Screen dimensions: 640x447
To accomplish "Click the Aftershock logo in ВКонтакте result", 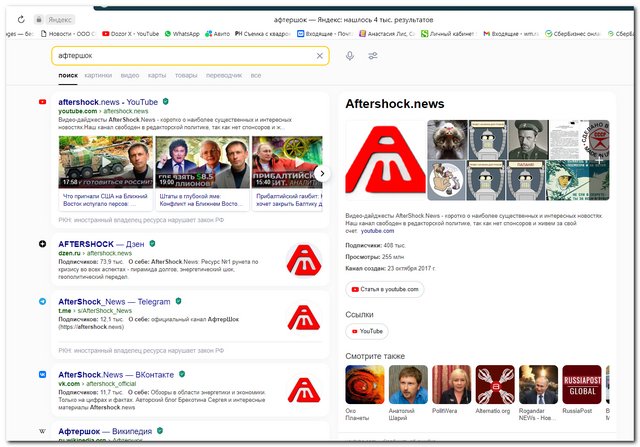I will (304, 390).
